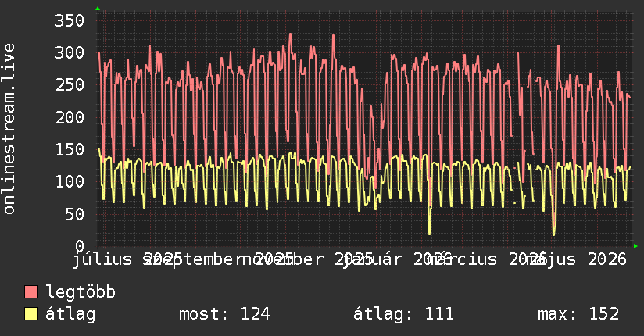The height and width of the screenshot is (336, 644).
Task: Click the green arrow atop the Y axis
Action: 98,9
